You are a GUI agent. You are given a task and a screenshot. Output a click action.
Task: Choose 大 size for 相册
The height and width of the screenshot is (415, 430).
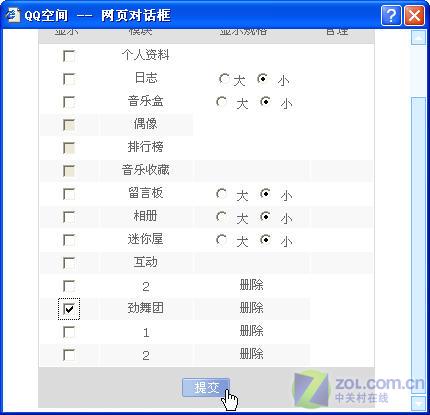tap(221, 217)
